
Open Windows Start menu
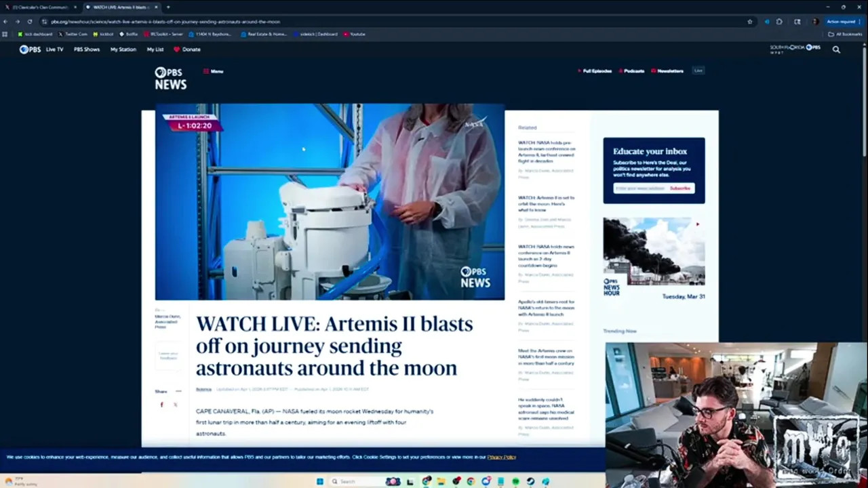[319, 482]
